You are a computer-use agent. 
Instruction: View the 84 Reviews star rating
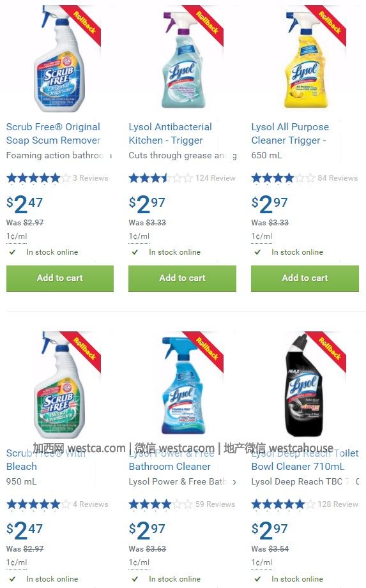pos(283,178)
